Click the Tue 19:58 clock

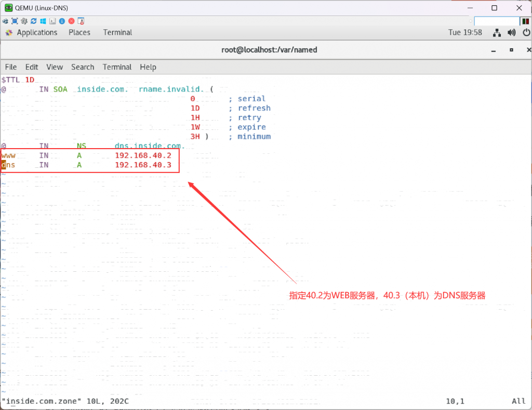(x=465, y=32)
